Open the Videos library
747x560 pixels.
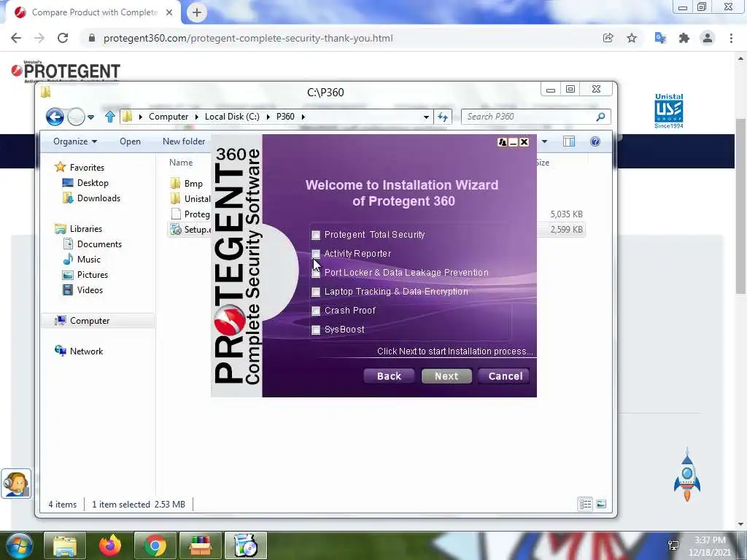pyautogui.click(x=90, y=290)
